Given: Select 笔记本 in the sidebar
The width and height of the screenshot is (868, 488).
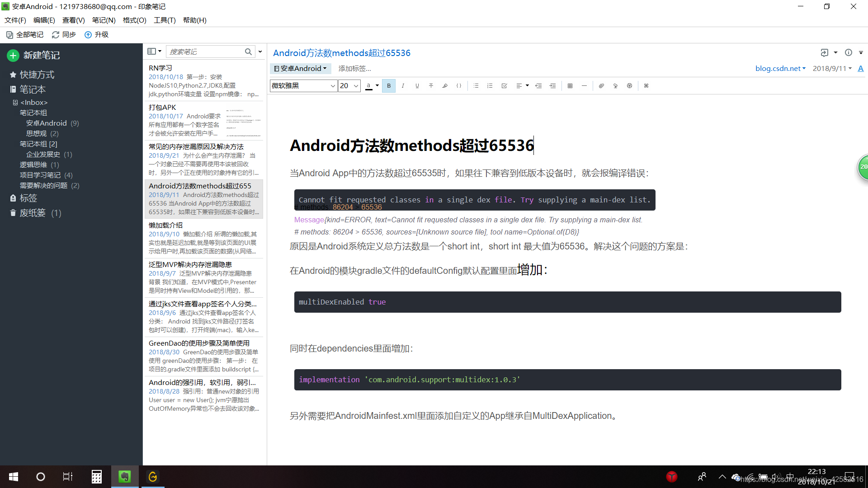Looking at the screenshot, I should click(33, 89).
